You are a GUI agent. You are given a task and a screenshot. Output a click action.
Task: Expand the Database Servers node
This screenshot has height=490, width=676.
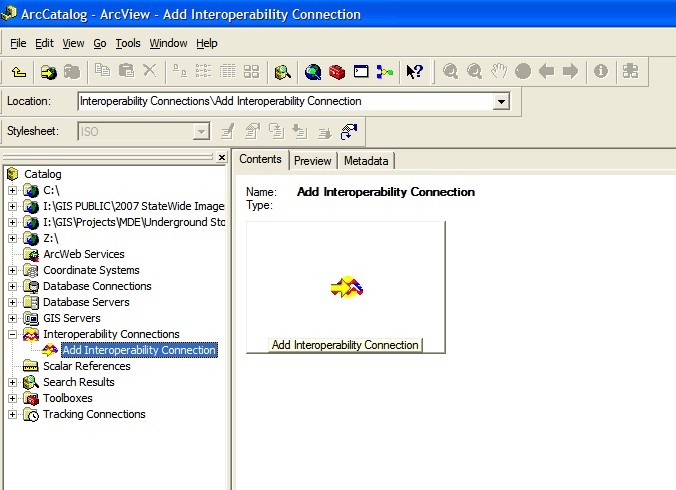coord(13,302)
